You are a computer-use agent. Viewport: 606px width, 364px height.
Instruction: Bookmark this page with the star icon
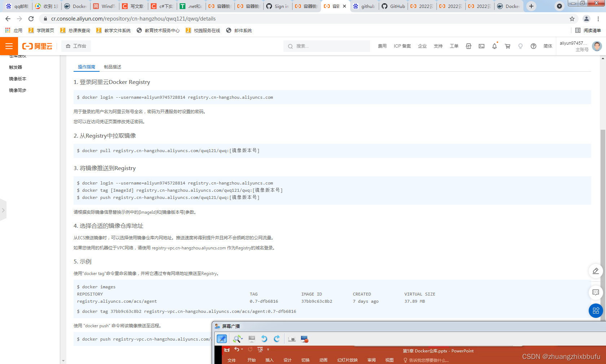tap(572, 19)
